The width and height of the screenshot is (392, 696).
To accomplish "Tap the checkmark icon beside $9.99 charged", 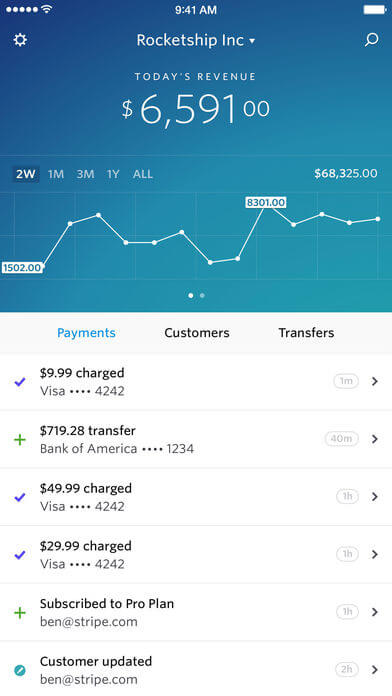I will click(x=20, y=382).
